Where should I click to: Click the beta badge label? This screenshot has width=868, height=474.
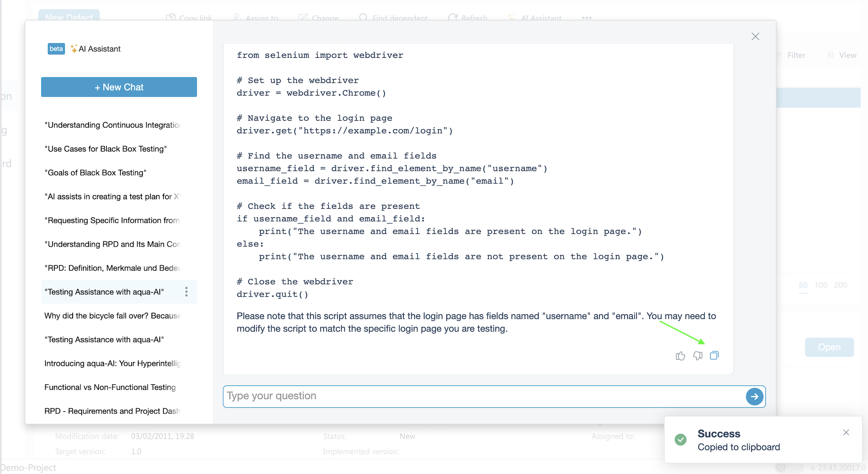[56, 49]
